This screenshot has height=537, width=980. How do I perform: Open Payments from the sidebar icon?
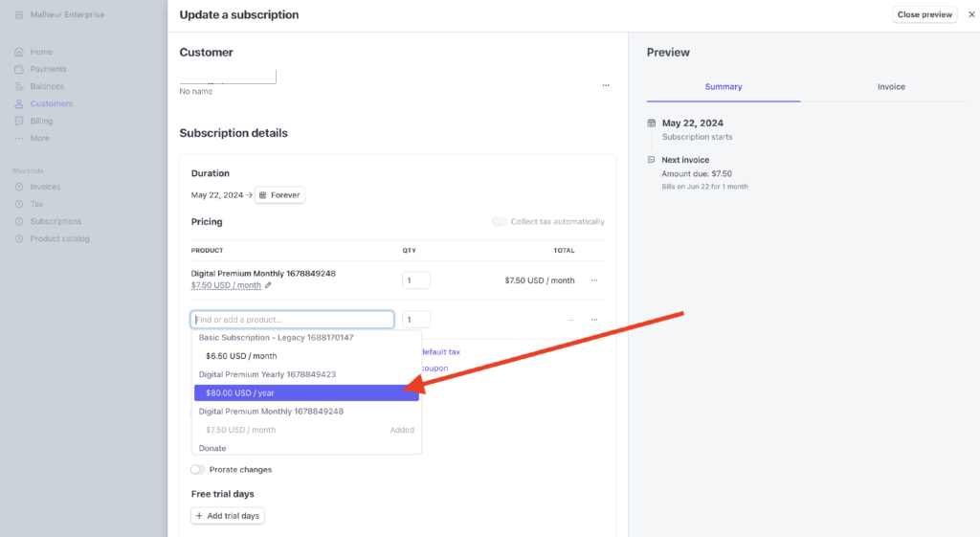point(20,69)
